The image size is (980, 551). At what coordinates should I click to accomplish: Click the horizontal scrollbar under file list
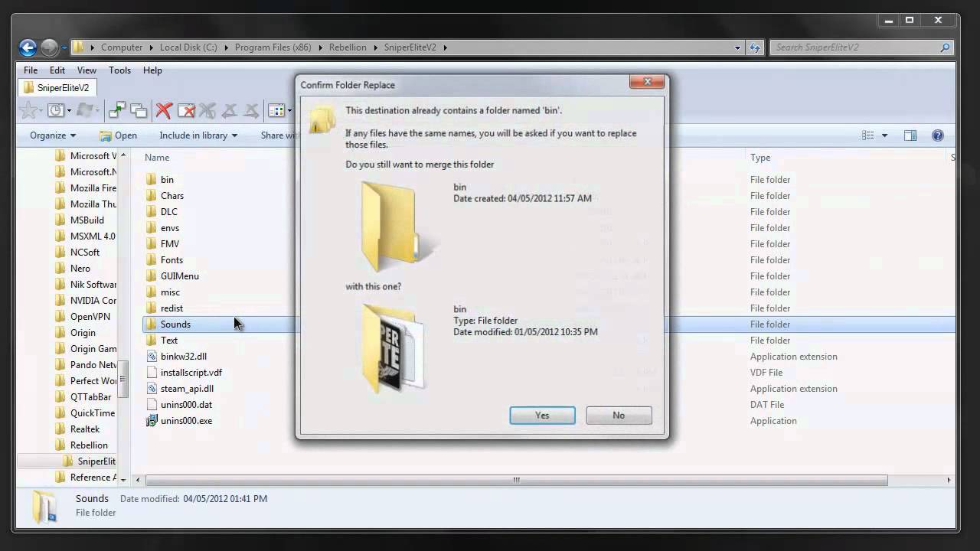click(x=516, y=480)
